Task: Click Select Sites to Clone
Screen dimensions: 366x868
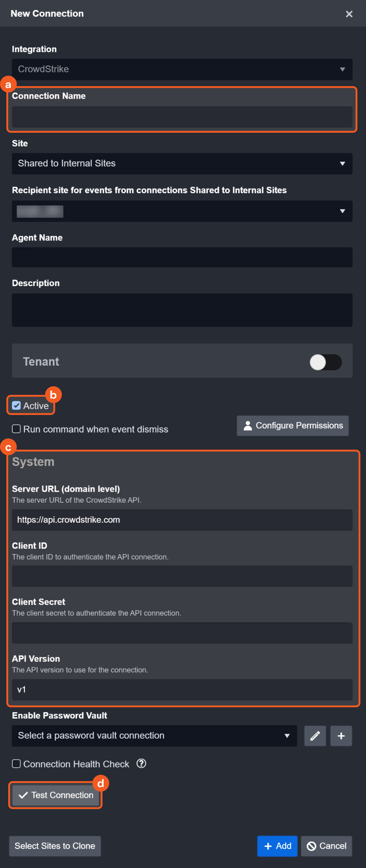Action: (x=55, y=846)
